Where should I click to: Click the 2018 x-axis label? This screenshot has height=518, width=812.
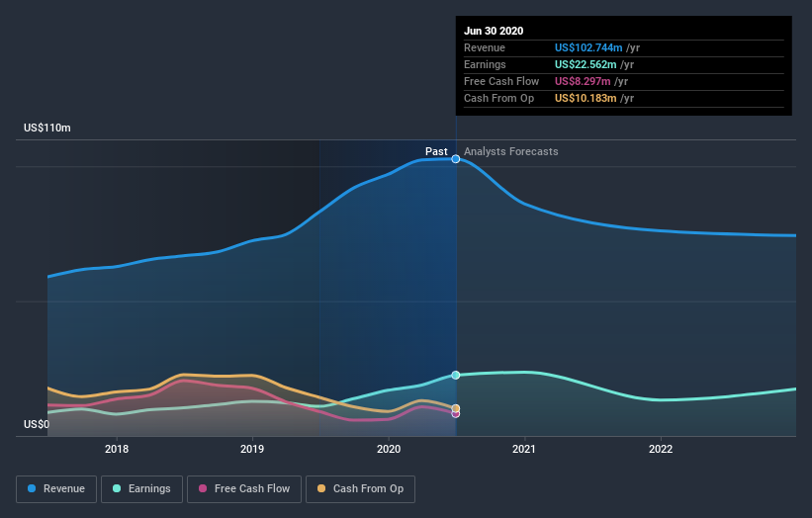click(117, 449)
